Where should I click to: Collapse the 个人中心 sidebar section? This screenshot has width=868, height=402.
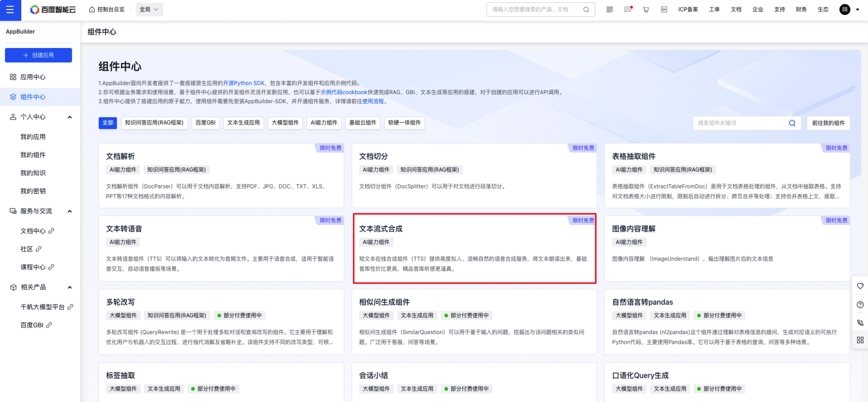pyautogui.click(x=70, y=117)
